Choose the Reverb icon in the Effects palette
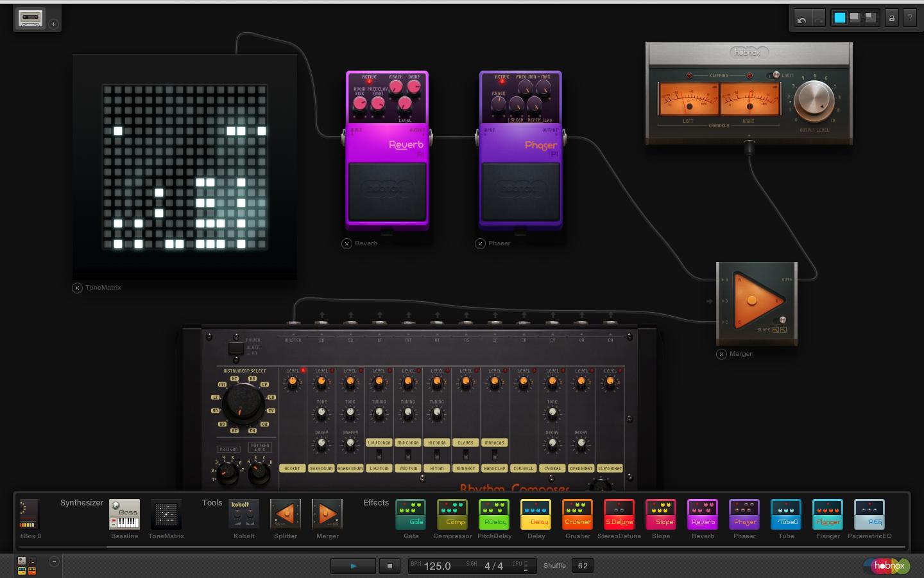Image resolution: width=924 pixels, height=578 pixels. click(703, 514)
